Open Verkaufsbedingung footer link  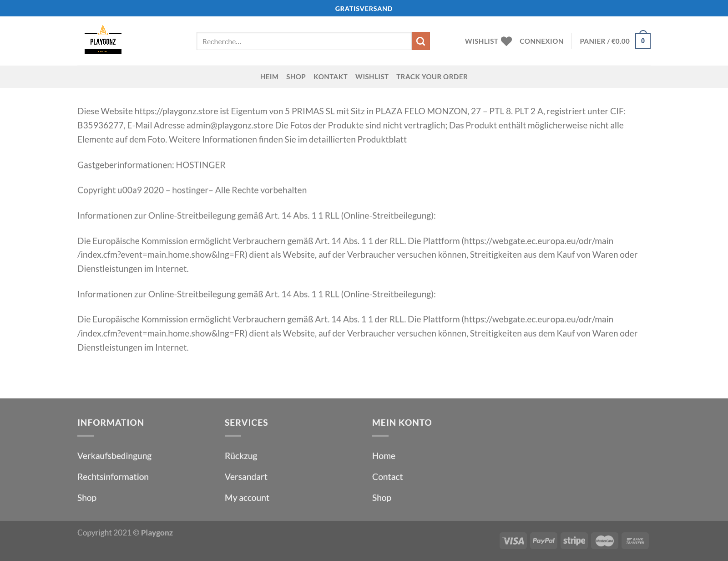[115, 456]
